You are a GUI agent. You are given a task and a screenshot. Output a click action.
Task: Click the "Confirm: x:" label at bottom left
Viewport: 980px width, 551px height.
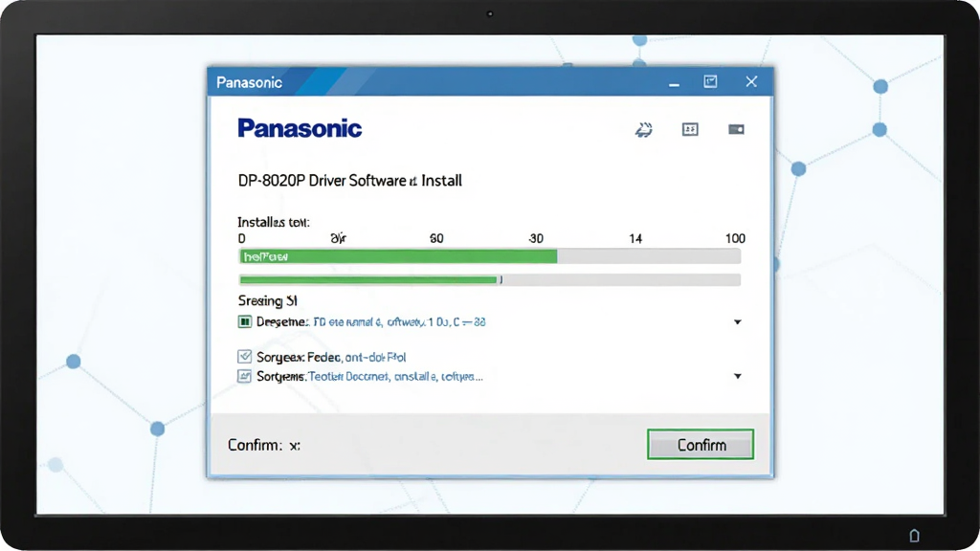tap(264, 445)
